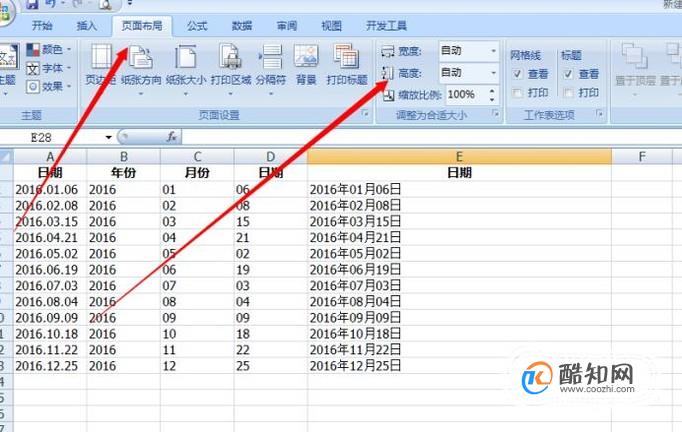Click the Bring to Front (置于顶层) icon
Image resolution: width=682 pixels, height=432 pixels.
point(635,56)
